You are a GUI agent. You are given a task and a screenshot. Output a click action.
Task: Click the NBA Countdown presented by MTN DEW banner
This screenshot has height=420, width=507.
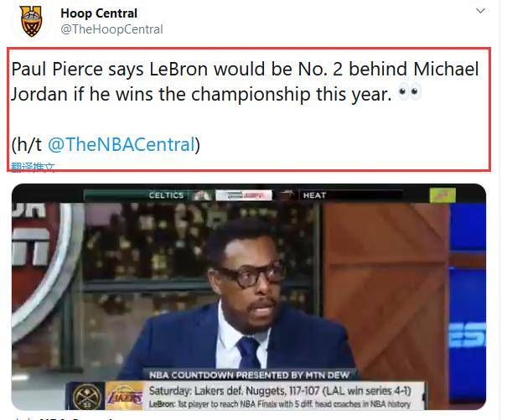(249, 375)
